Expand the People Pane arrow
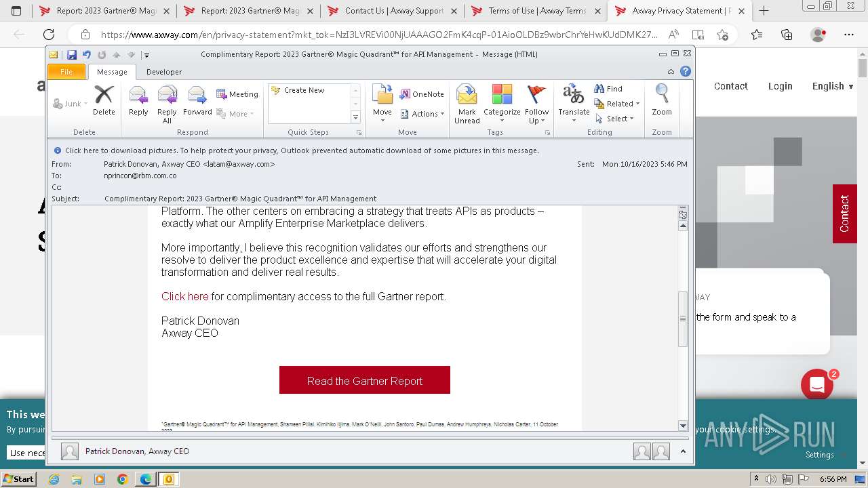This screenshot has width=868, height=488. tap(683, 451)
